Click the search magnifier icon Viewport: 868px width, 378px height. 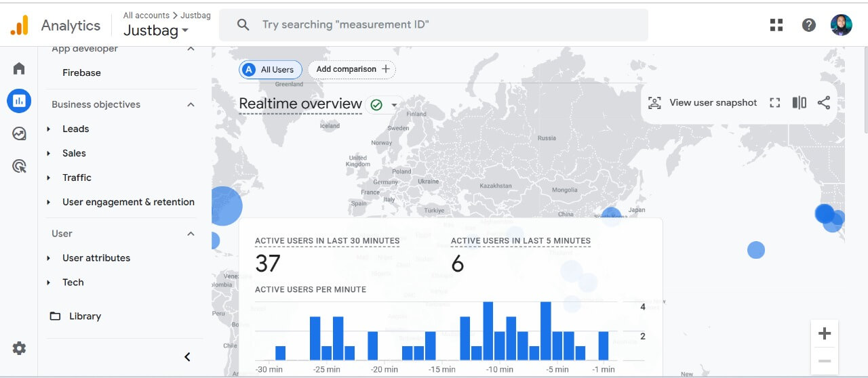(243, 25)
